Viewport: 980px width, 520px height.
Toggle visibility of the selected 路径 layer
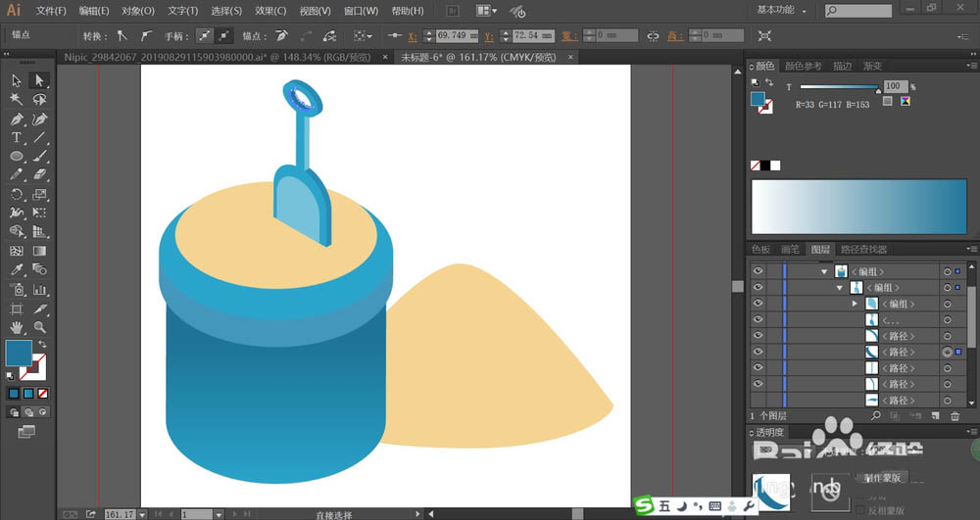point(758,352)
